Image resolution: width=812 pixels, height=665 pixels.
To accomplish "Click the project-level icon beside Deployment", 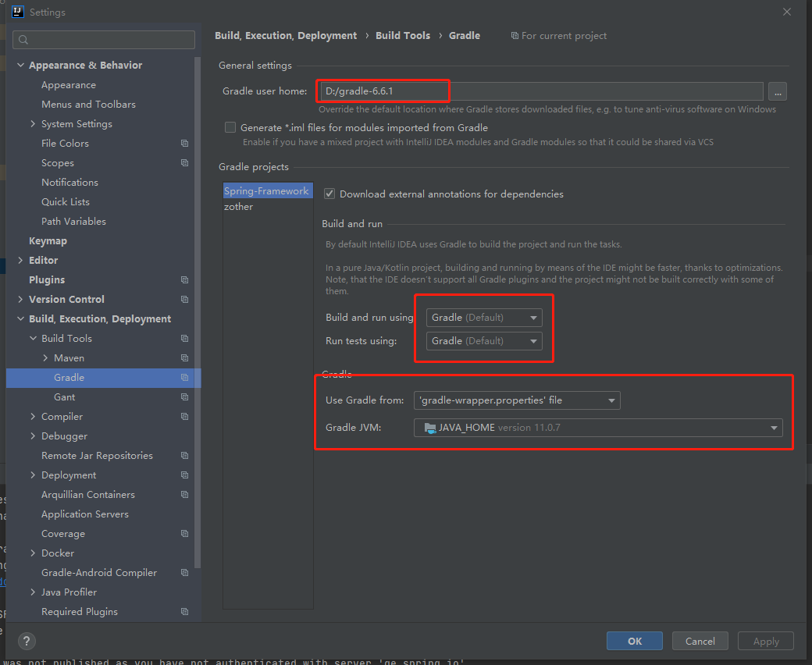I will (184, 475).
